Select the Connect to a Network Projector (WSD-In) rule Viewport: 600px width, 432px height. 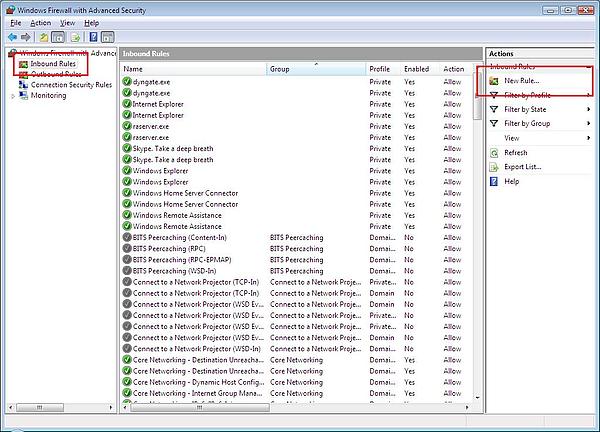pos(197,349)
